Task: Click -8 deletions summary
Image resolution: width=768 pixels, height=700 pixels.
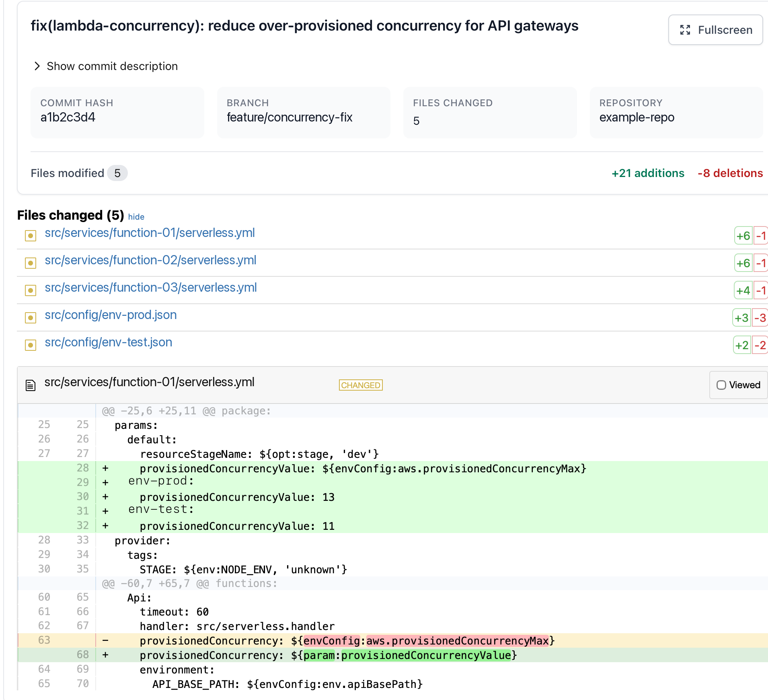Action: coord(730,173)
